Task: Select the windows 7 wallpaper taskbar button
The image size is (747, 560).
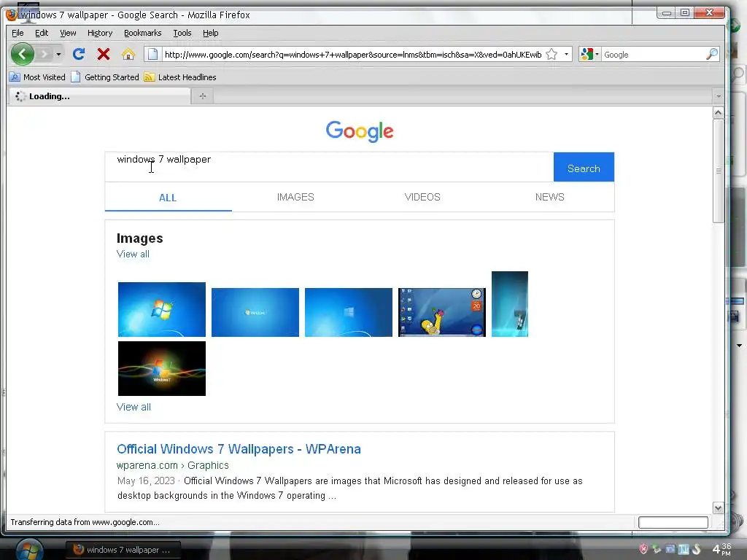Action: coord(123,550)
